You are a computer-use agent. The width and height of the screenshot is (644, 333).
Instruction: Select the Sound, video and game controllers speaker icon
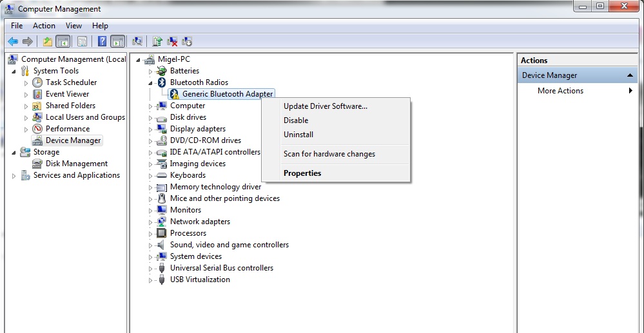pyautogui.click(x=162, y=245)
